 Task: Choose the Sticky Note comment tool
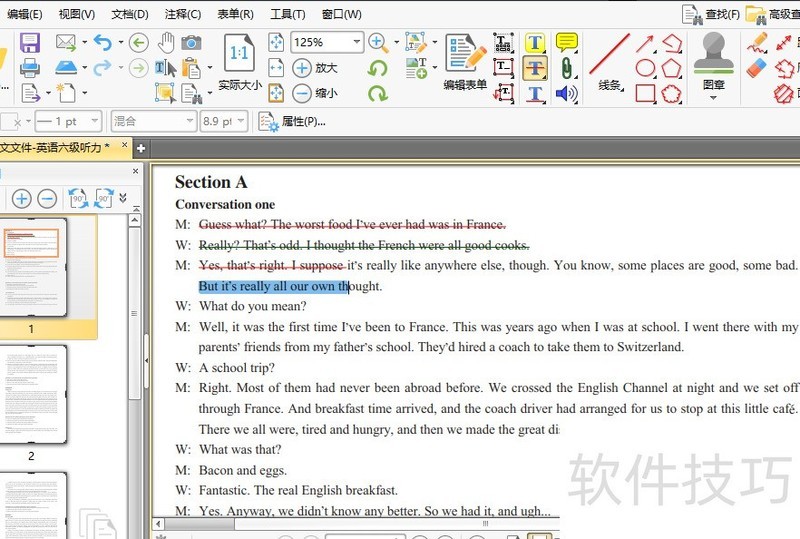click(567, 42)
